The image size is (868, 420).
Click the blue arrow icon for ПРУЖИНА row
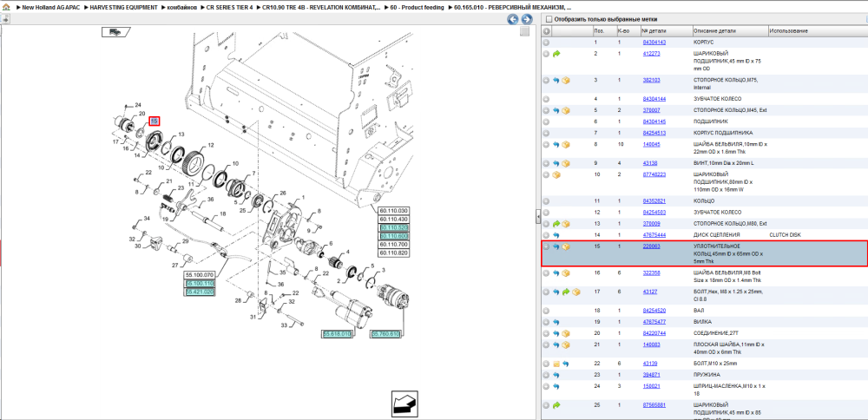pyautogui.click(x=557, y=375)
